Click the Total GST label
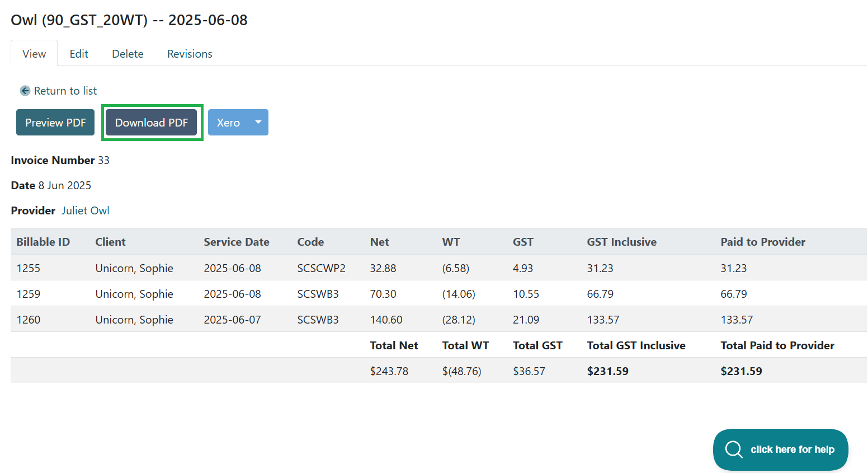Screen dimensions: 868x473 pyautogui.click(x=537, y=345)
